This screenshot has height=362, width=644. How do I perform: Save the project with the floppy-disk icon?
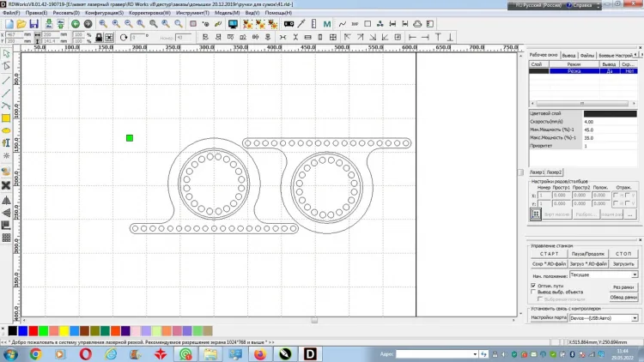(x=33, y=24)
